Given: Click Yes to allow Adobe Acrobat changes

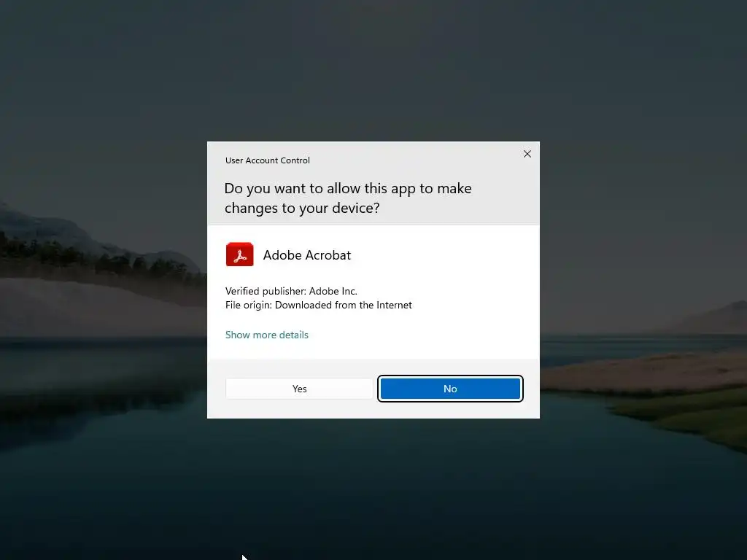Looking at the screenshot, I should click(x=299, y=389).
